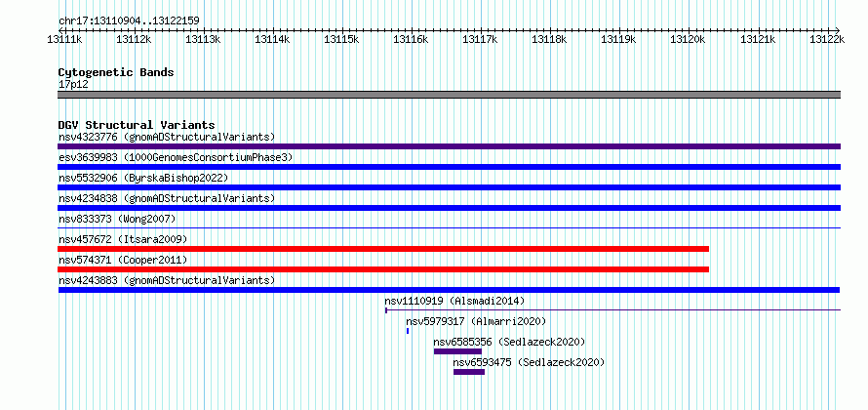Image resolution: width=868 pixels, height=410 pixels.
Task: Click the thin nsv833373 variant line
Action: (x=449, y=227)
